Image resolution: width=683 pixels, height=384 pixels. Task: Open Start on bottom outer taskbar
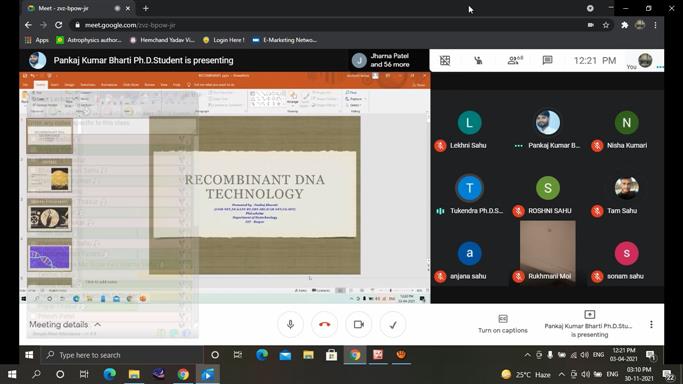(12, 374)
